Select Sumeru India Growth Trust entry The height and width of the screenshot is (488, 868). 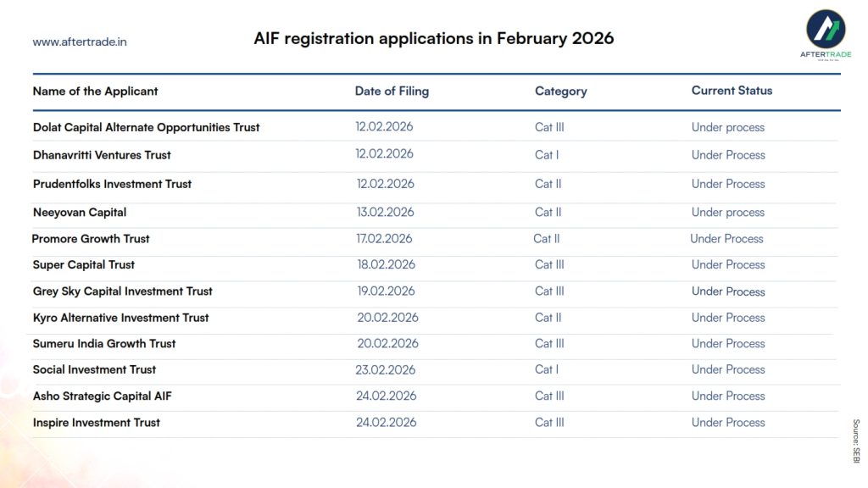tap(104, 343)
